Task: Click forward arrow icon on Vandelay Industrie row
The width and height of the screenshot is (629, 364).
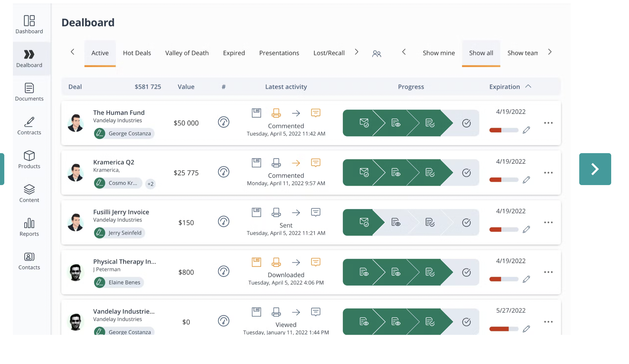Action: 296,312
